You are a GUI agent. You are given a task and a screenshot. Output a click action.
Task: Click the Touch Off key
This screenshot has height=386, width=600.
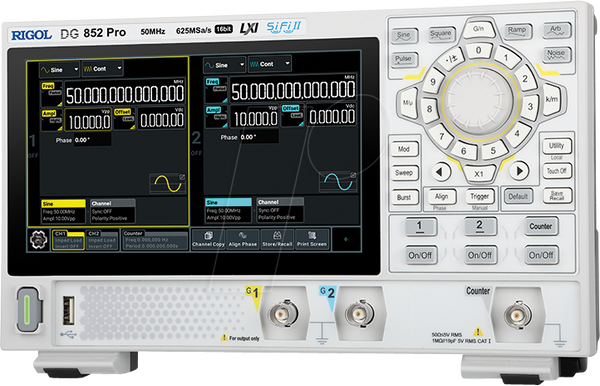(557, 171)
